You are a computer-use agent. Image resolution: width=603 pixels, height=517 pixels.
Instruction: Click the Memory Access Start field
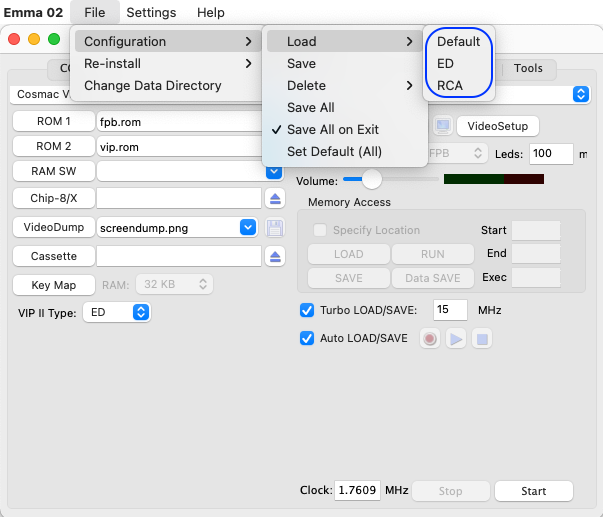[536, 230]
